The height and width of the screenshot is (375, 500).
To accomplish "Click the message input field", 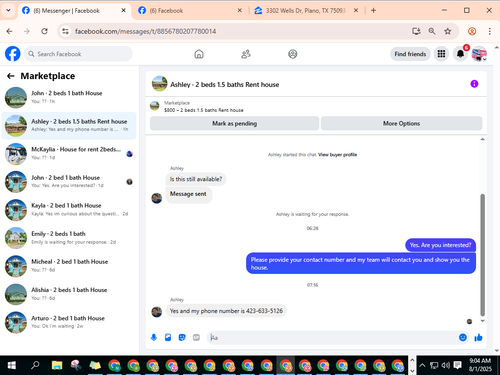I will (333, 338).
